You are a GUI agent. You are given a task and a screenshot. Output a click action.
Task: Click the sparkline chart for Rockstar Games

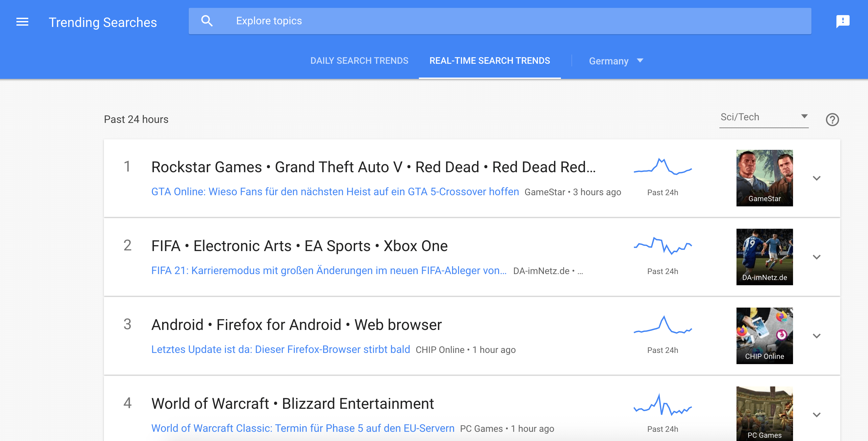662,166
